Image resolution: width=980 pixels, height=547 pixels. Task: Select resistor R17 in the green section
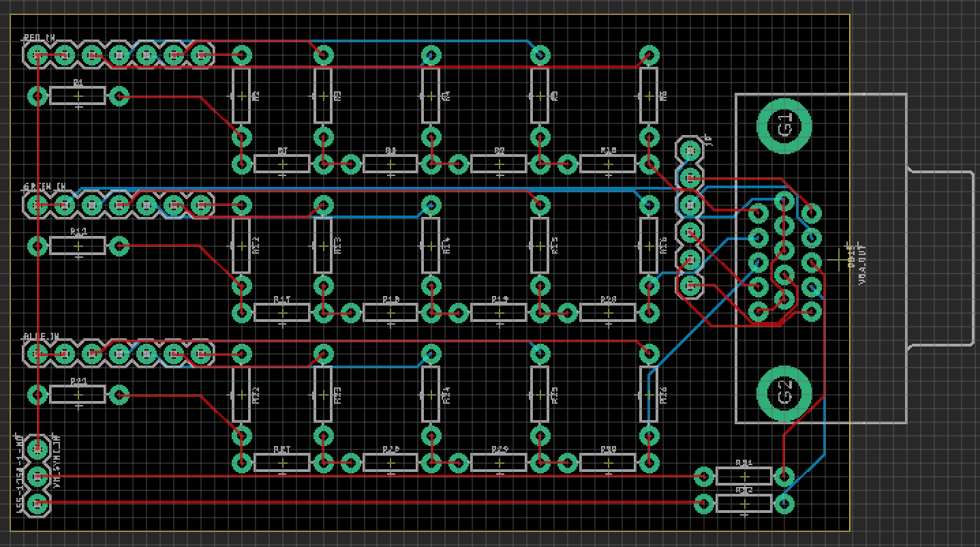click(282, 312)
